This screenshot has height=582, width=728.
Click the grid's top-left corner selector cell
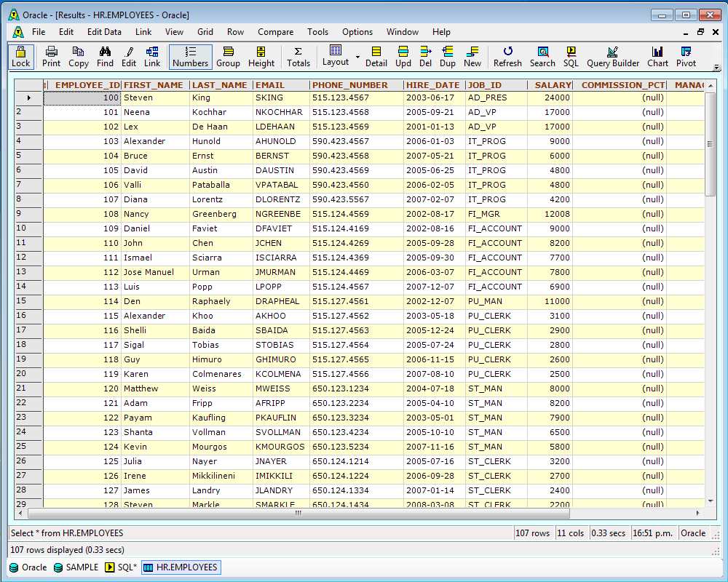[x=29, y=85]
